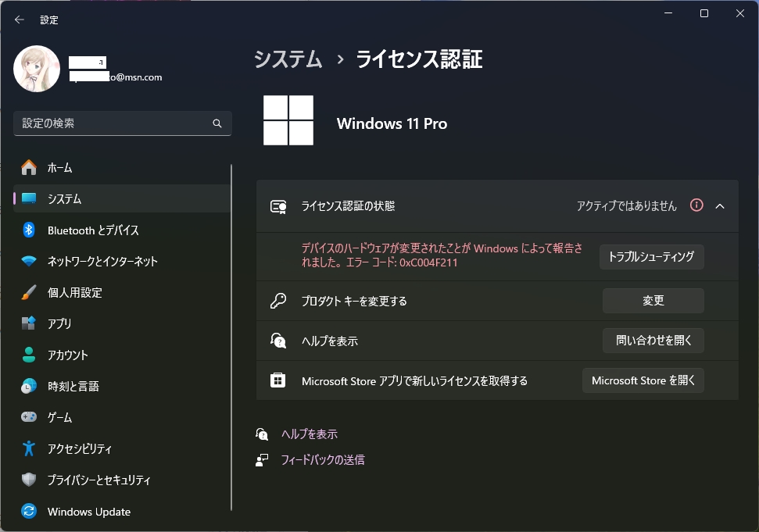Image resolution: width=759 pixels, height=532 pixels.
Task: Open the bottom ヘルプを表示 link
Action: click(310, 434)
